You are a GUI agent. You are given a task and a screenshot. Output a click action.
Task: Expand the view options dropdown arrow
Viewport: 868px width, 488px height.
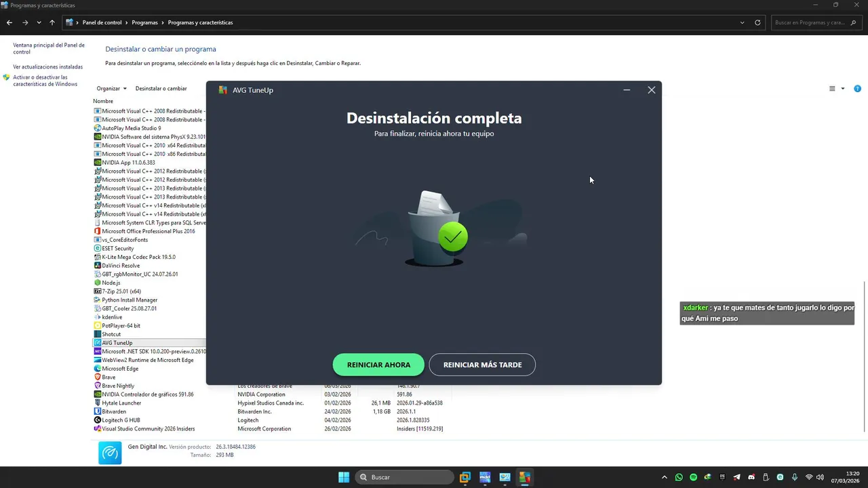(x=843, y=89)
